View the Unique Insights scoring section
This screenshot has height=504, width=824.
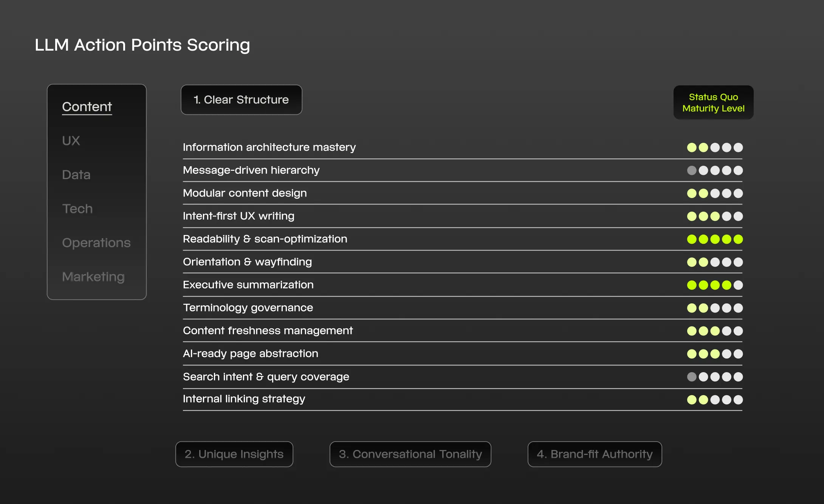coord(234,454)
